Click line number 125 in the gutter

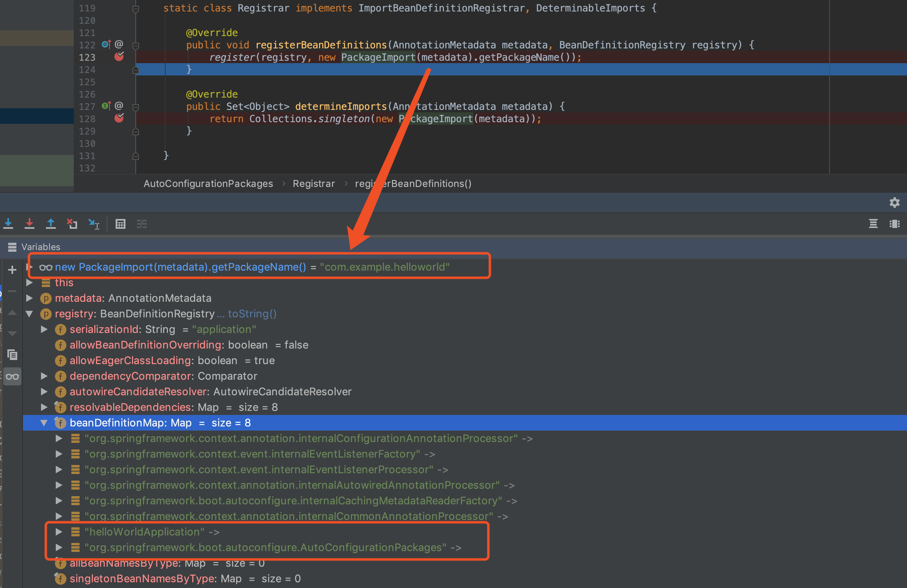(87, 82)
